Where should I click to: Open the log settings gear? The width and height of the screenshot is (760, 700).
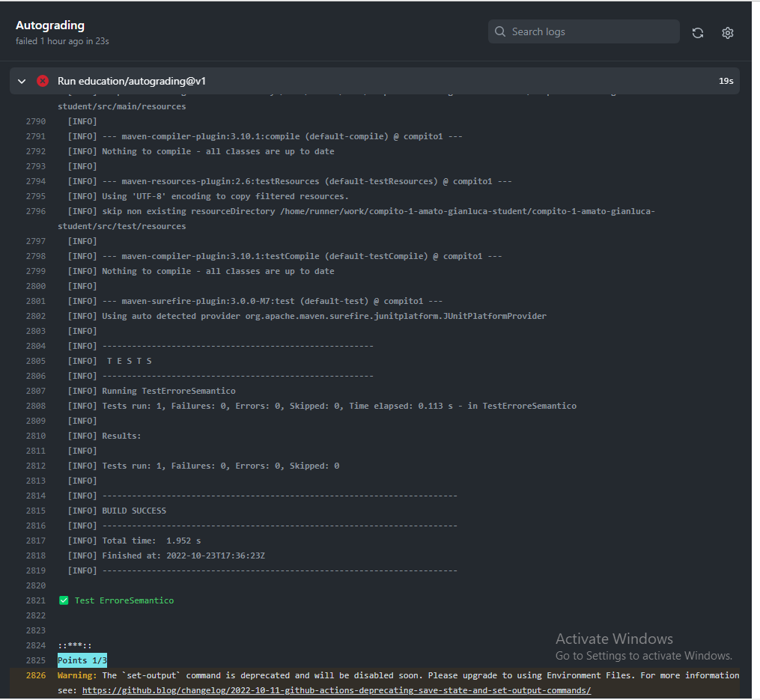point(727,32)
